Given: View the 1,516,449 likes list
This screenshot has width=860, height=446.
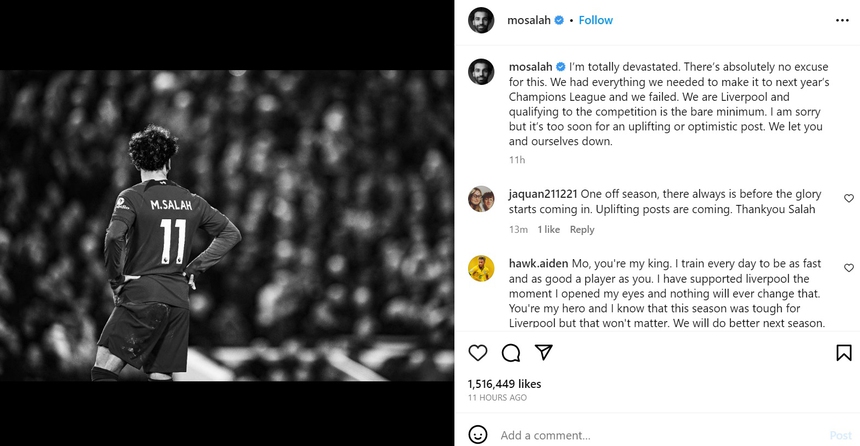Looking at the screenshot, I should click(504, 383).
